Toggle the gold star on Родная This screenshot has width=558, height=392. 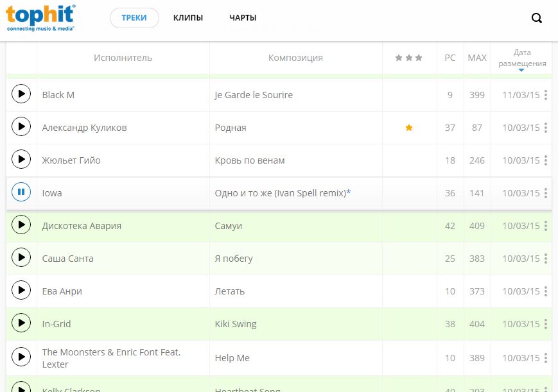click(x=409, y=128)
